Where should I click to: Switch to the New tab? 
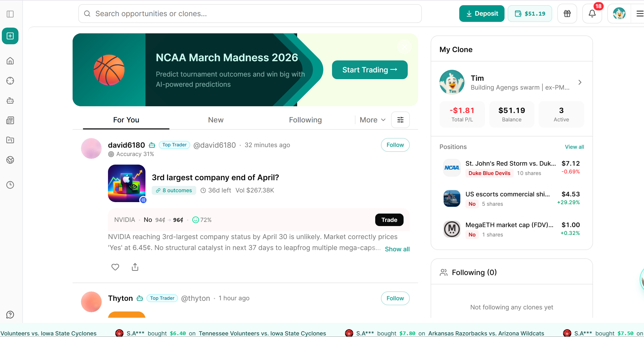pyautogui.click(x=215, y=120)
